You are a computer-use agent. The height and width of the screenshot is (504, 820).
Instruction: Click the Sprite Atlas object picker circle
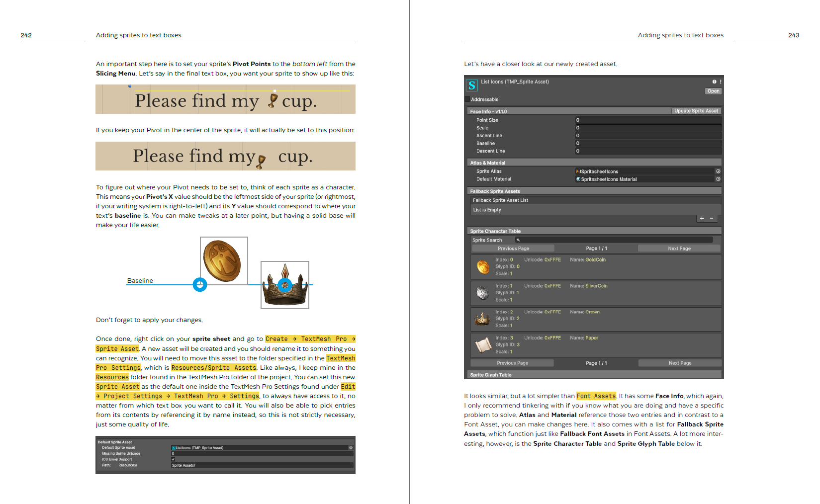pyautogui.click(x=718, y=171)
